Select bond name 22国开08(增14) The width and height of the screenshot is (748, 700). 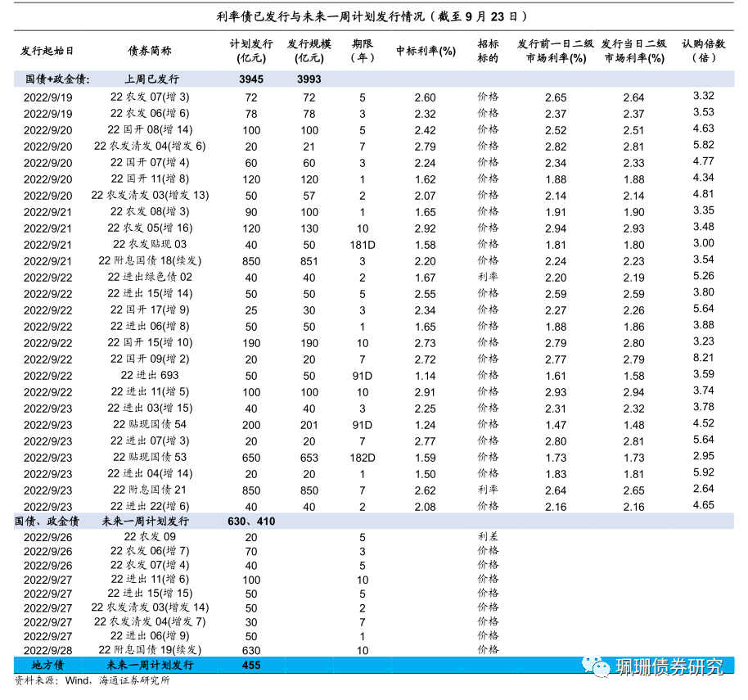150,130
